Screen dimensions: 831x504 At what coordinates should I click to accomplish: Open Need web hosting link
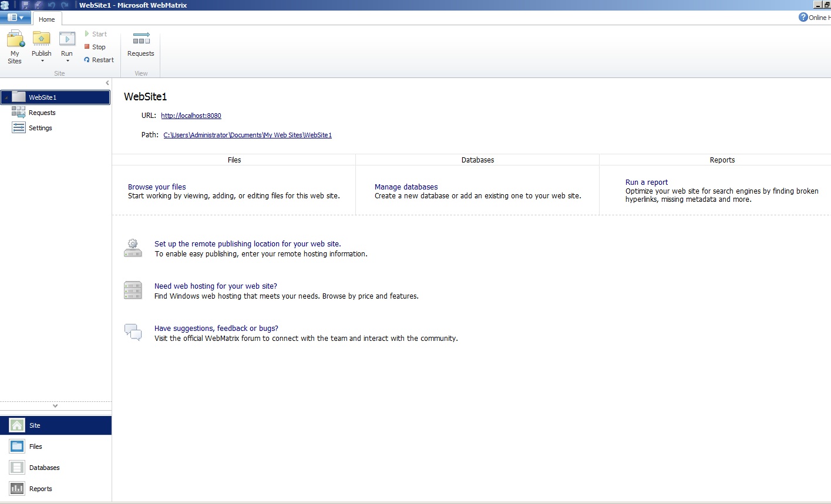point(216,286)
